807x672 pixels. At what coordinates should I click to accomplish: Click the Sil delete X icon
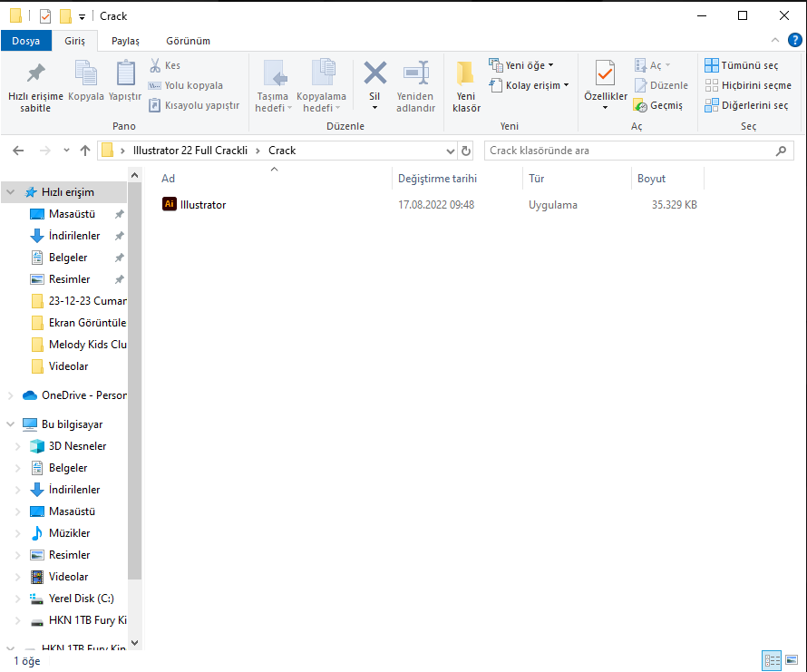(374, 73)
